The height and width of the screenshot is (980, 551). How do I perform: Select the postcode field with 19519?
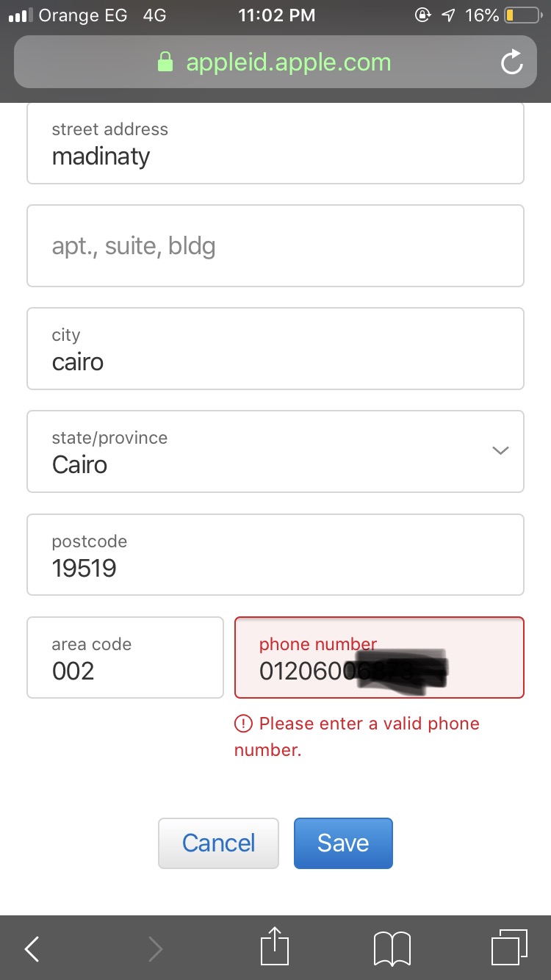(x=275, y=555)
